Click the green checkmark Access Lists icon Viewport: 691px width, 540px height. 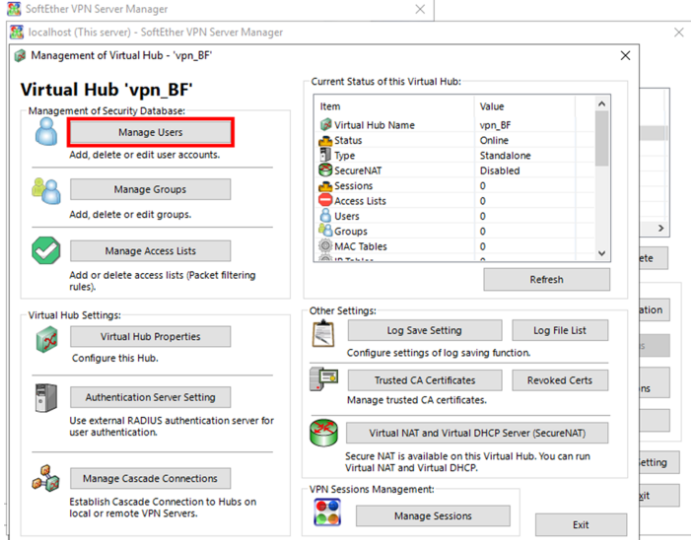[46, 251]
